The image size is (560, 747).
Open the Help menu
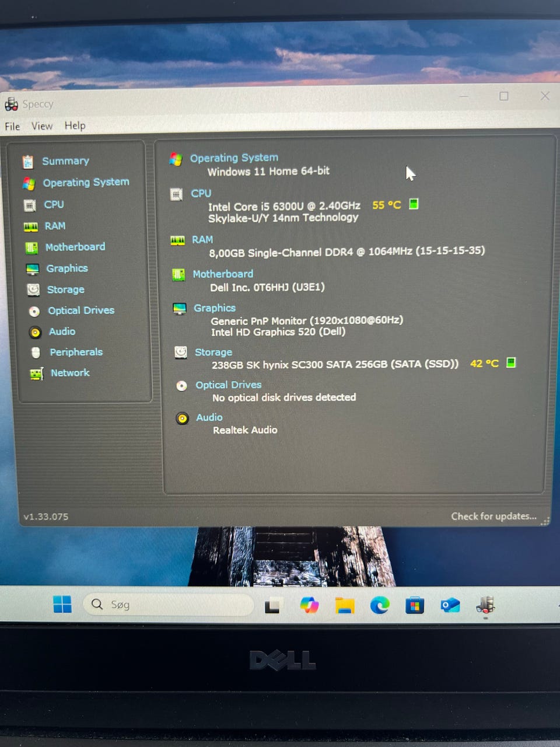pos(75,125)
